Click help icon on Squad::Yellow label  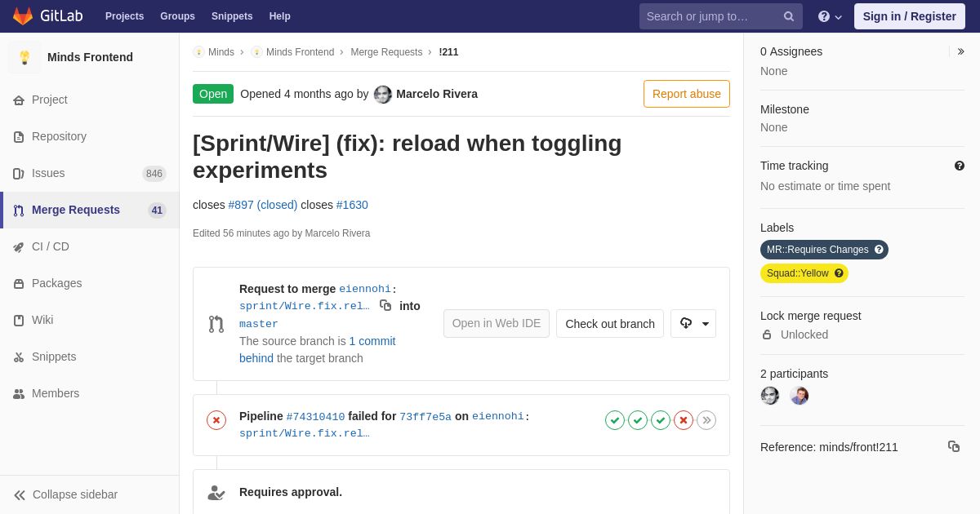tap(839, 273)
